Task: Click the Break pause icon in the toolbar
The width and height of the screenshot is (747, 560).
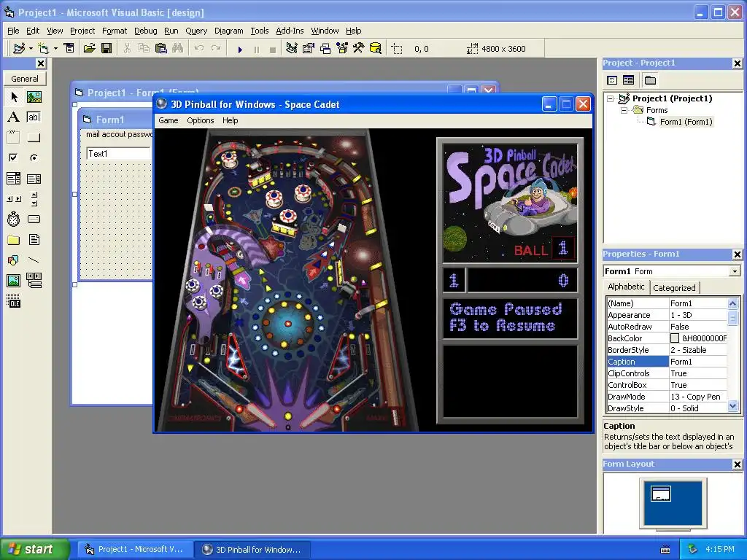Action: coord(257,49)
